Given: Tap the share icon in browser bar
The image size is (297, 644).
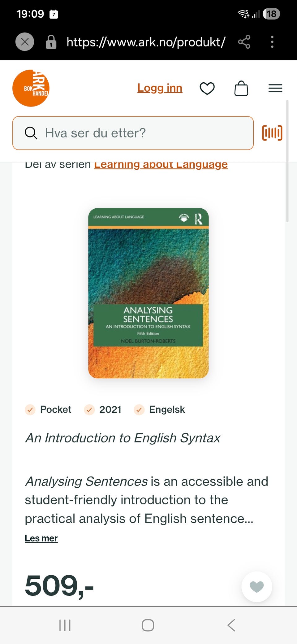Looking at the screenshot, I should 244,42.
